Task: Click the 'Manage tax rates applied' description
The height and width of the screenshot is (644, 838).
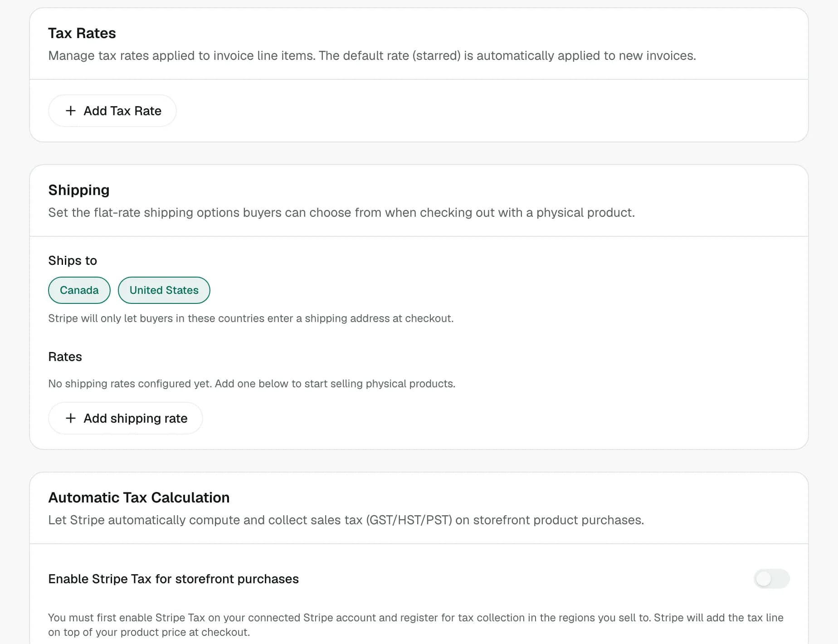Action: tap(372, 56)
